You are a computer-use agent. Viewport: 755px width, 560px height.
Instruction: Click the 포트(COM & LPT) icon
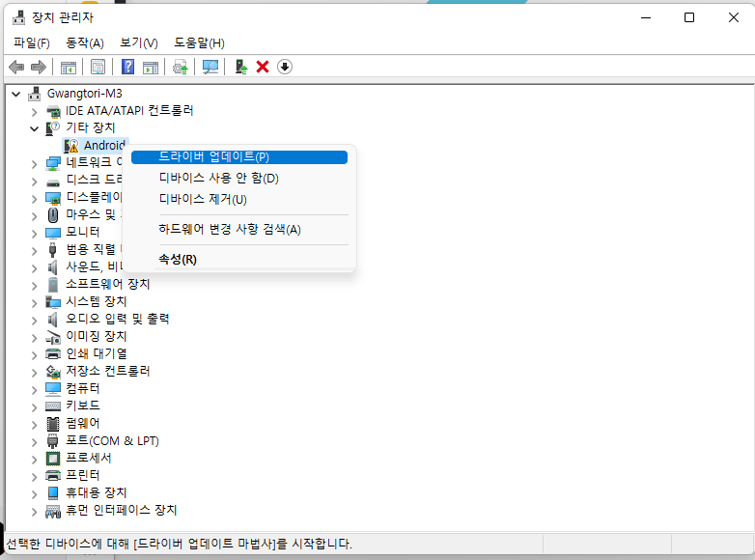coord(53,441)
